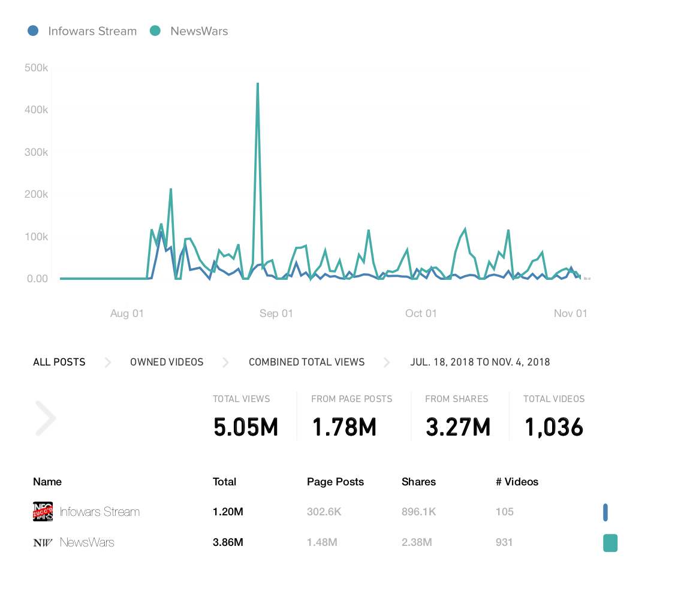
Task: Click the blue Infowars Stream share bar
Action: point(605,512)
